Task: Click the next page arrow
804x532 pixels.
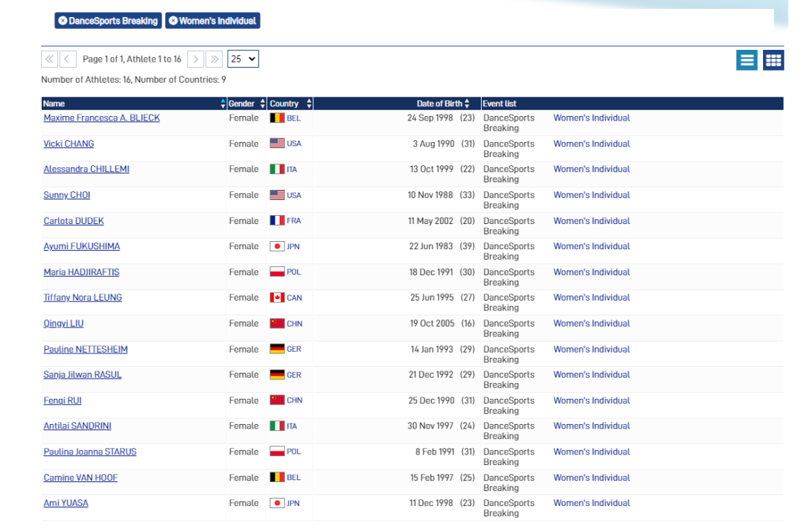Action: 195,60
